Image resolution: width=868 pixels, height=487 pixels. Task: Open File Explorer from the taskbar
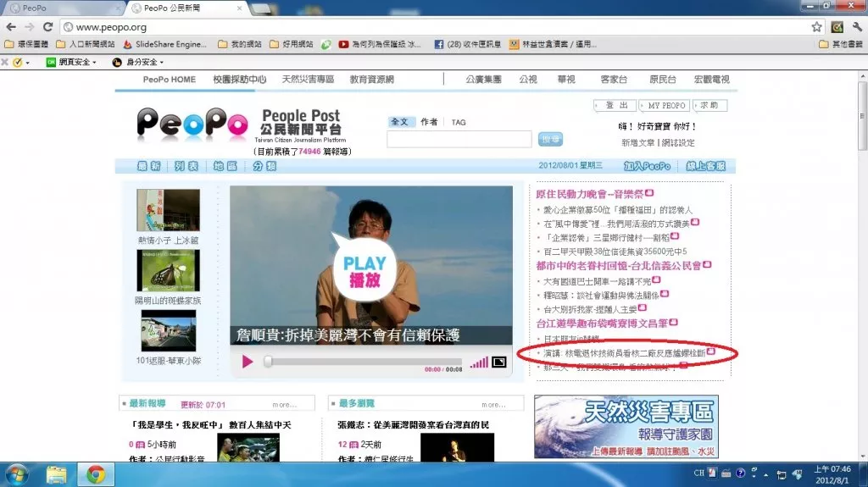[56, 475]
